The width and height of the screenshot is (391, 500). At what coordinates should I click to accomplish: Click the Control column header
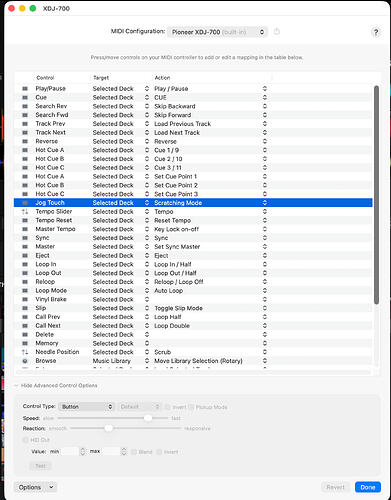coord(45,78)
